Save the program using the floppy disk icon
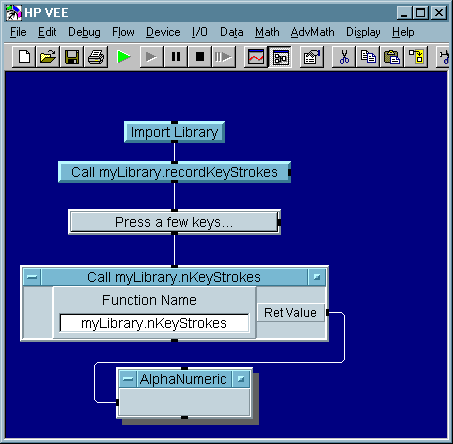The image size is (453, 444). 72,57
